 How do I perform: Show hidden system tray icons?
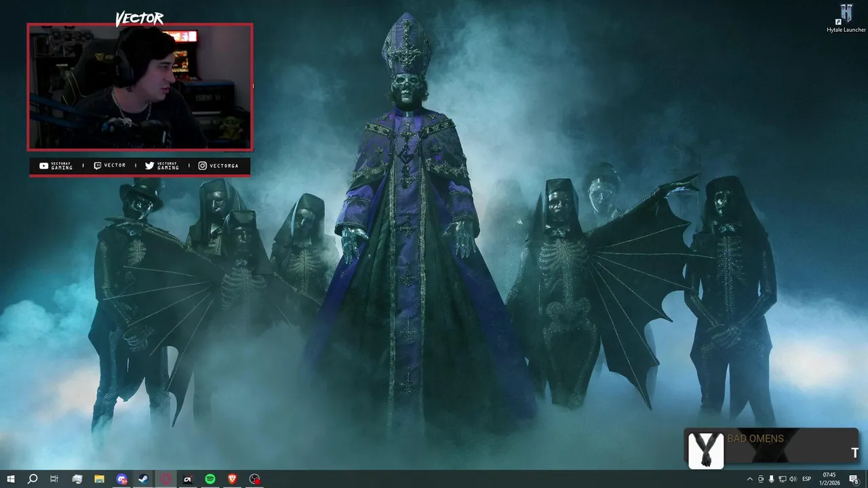[x=749, y=479]
